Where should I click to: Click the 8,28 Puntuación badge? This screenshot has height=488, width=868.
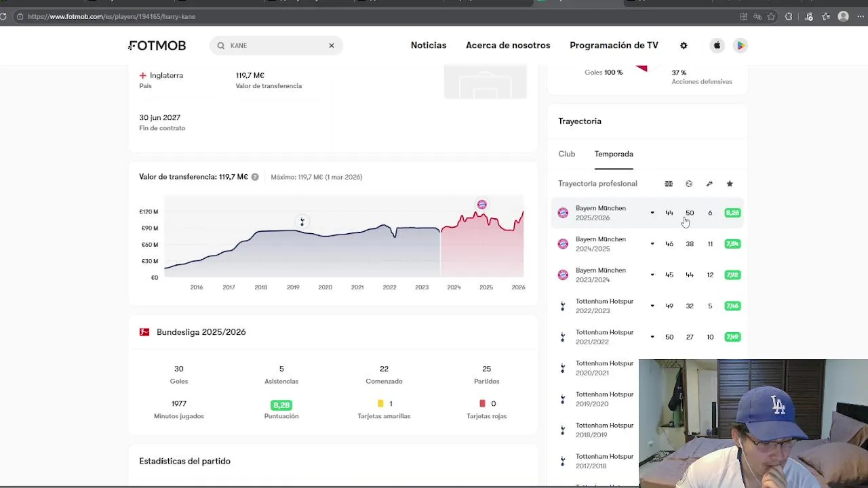[281, 405]
